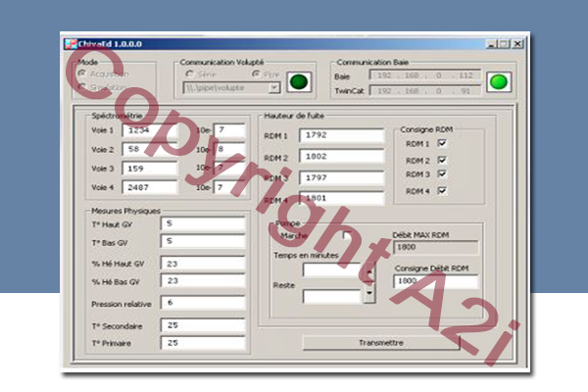Uncheck the RDM 3 consigne checkbox
Screen dimensions: 588x392
442,173
